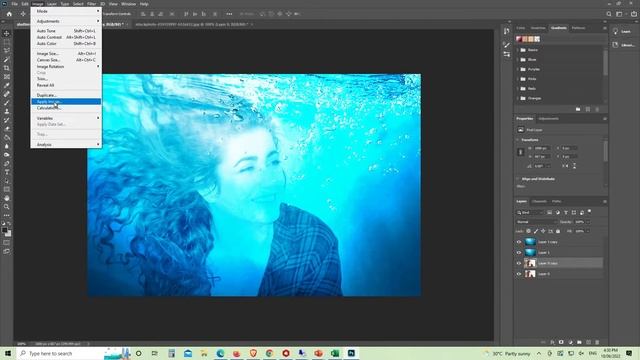Toggle lock all padlock icon
This screenshot has width=640, height=360.
558,231
